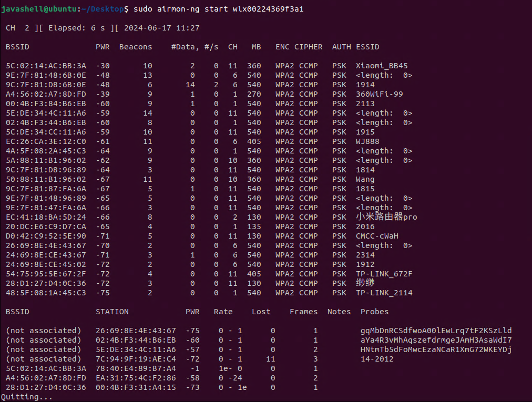Click the ESSID 'TP-LINK_672F'
Screen dimensions: 532x402
(x=384, y=274)
